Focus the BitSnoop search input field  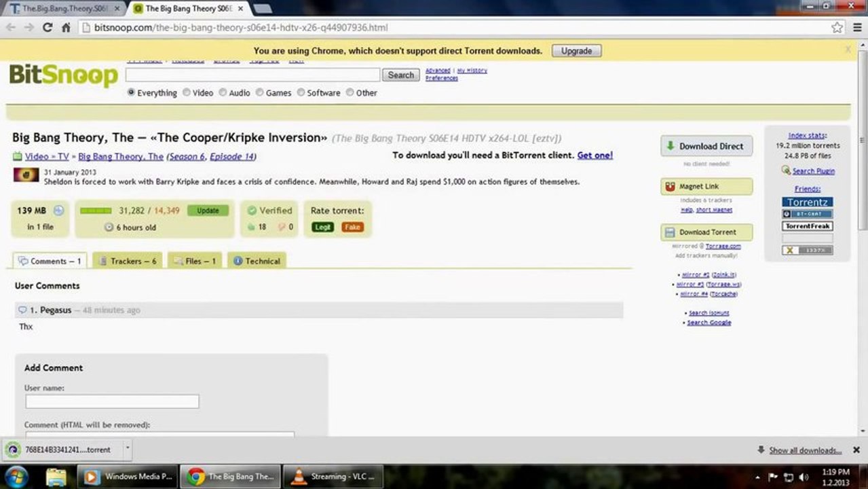click(x=252, y=75)
